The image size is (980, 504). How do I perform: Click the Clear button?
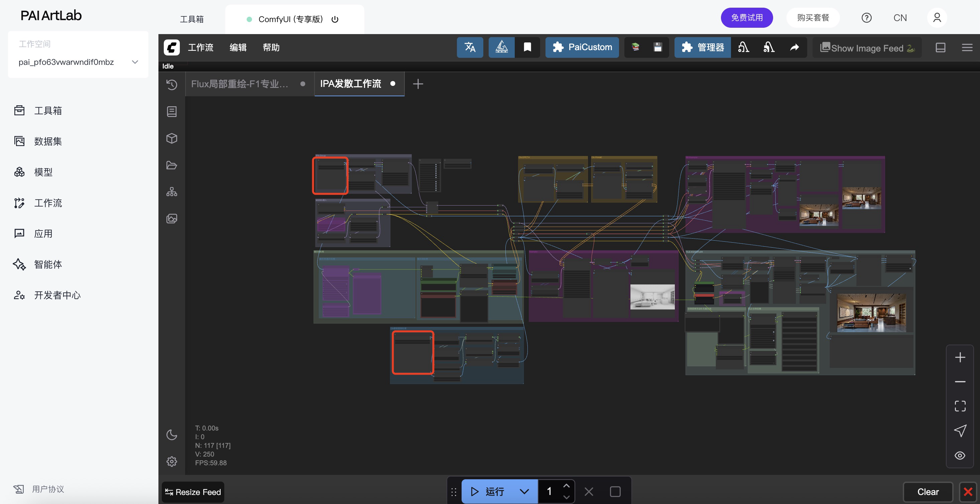[x=928, y=491]
